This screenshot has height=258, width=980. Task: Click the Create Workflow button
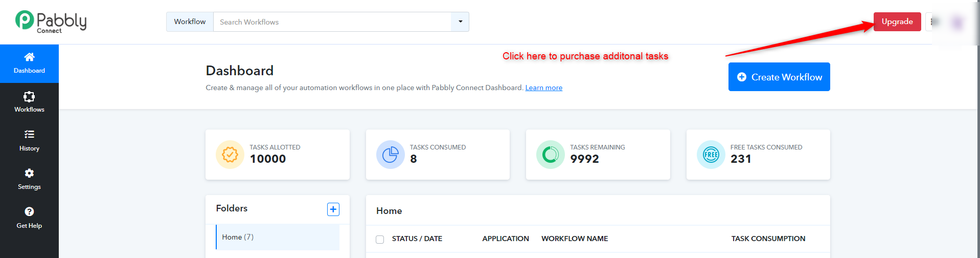(x=779, y=77)
